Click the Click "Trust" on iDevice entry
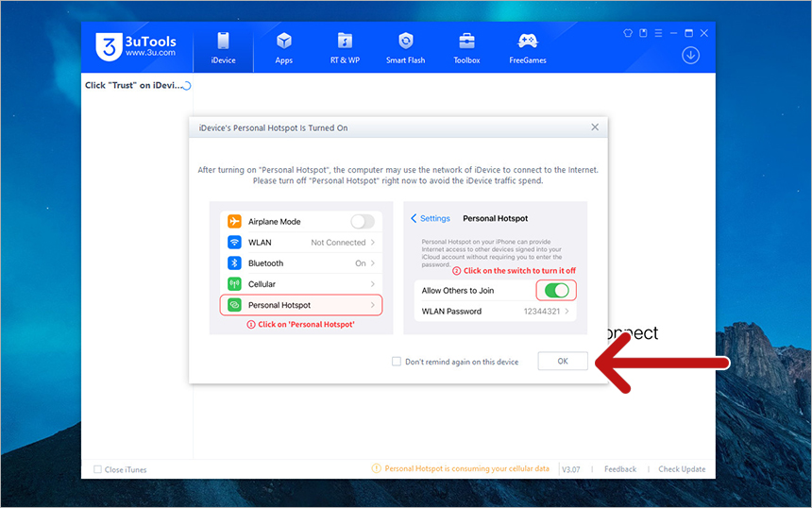This screenshot has height=508, width=812. [x=134, y=85]
